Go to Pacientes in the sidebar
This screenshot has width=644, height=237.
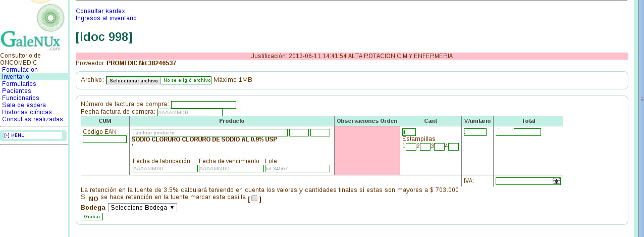point(17,91)
